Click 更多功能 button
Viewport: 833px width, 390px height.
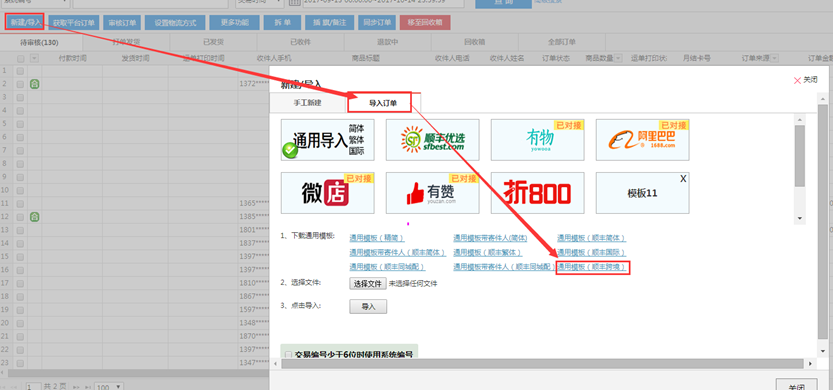[234, 23]
